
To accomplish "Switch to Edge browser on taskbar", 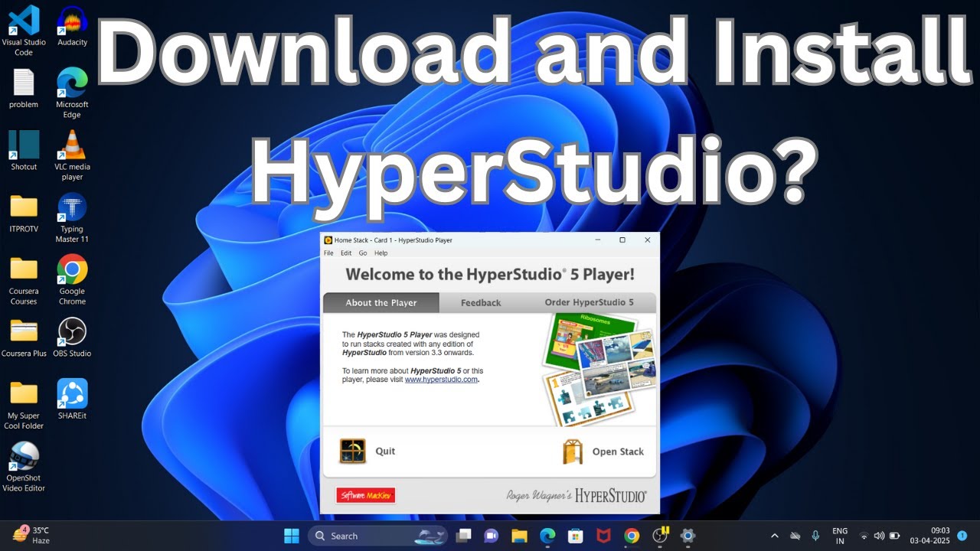I will [x=547, y=536].
